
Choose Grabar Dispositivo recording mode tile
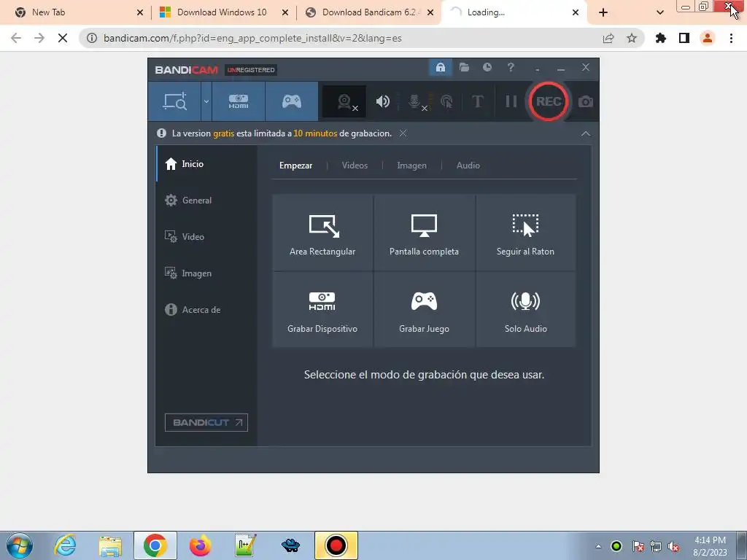(322, 309)
